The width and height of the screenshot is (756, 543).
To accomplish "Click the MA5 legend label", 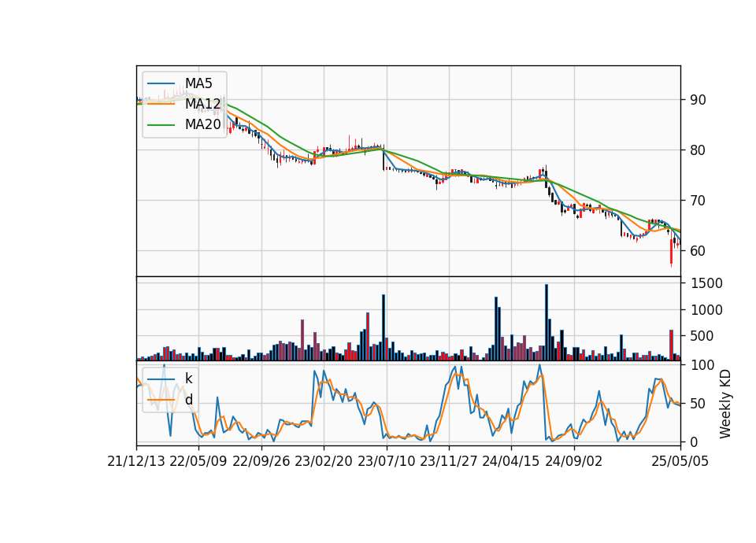I will 198,83.
